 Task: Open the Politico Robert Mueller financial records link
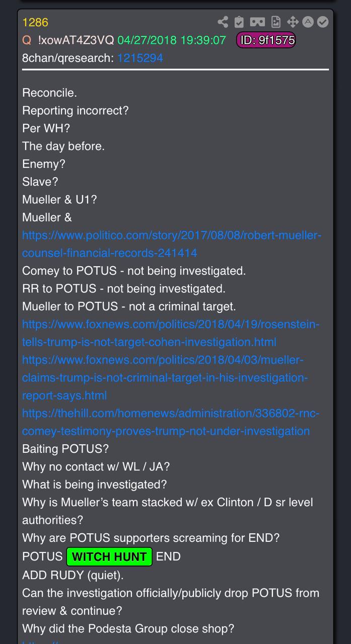tap(171, 244)
